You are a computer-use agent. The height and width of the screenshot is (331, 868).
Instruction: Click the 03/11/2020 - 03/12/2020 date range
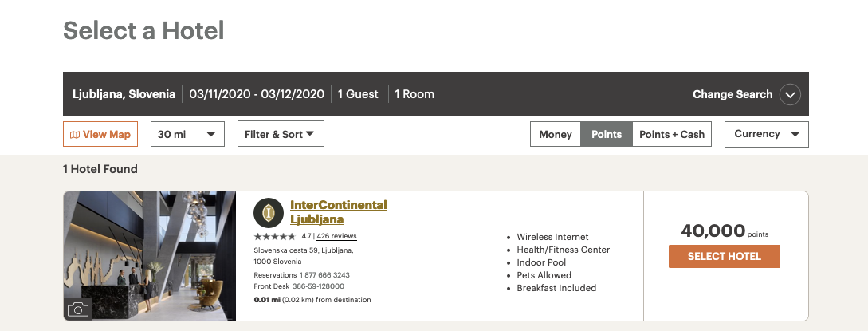pyautogui.click(x=257, y=94)
